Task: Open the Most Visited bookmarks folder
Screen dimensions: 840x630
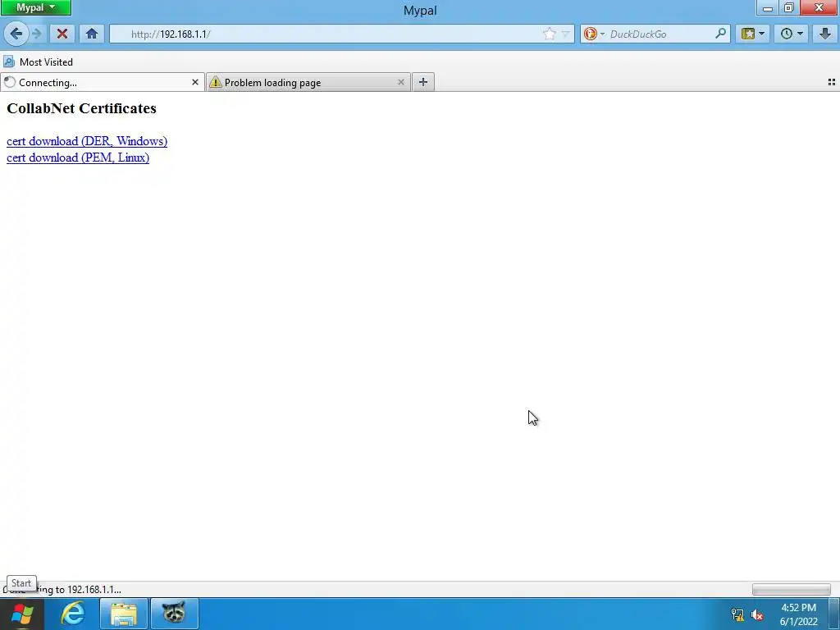Action: pyautogui.click(x=39, y=62)
